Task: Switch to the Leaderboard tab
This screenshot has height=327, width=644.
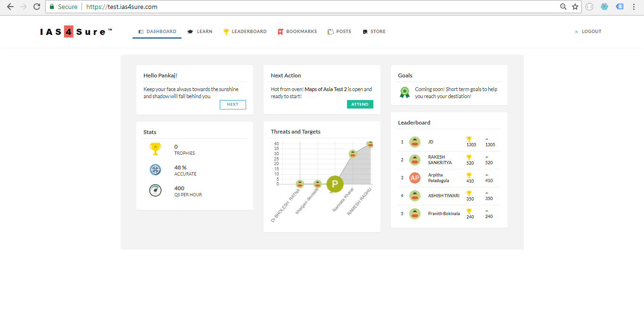Action: coord(245,32)
